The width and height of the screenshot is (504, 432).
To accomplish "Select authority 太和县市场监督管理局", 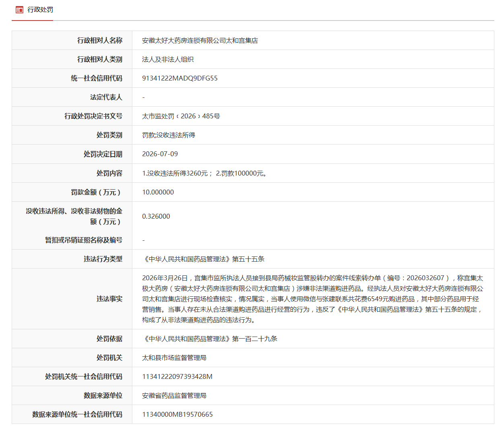I will pos(174,358).
